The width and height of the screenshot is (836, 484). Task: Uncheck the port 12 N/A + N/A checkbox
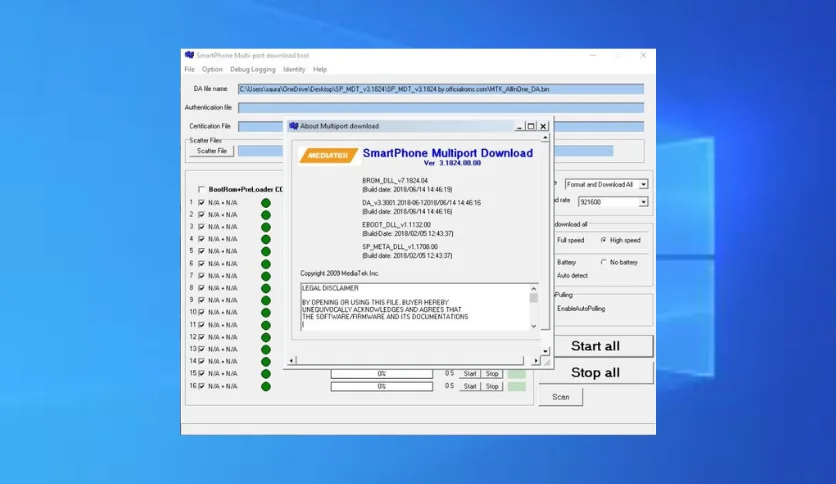coord(201,337)
